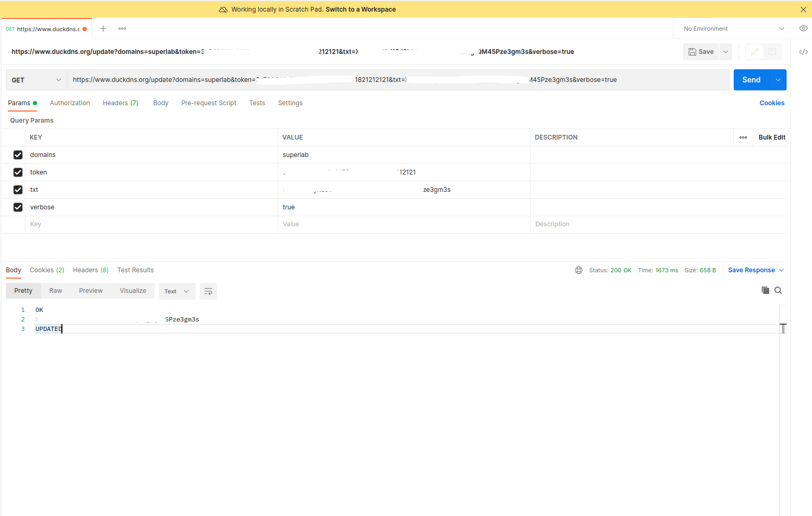Switch to the request Body tab

click(161, 103)
